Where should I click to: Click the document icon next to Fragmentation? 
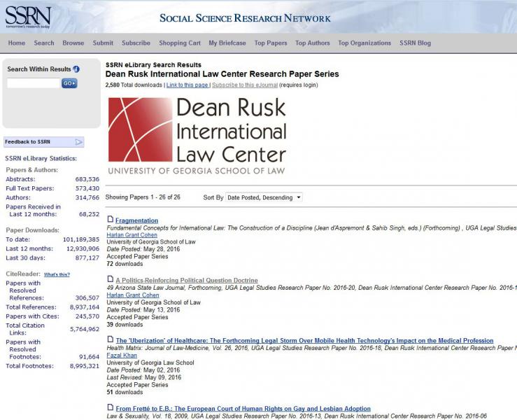click(x=110, y=220)
